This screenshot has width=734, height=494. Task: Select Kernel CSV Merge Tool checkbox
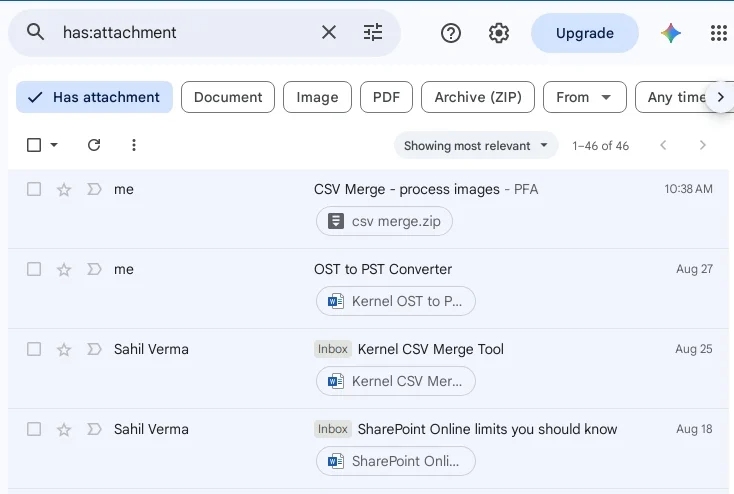34,349
